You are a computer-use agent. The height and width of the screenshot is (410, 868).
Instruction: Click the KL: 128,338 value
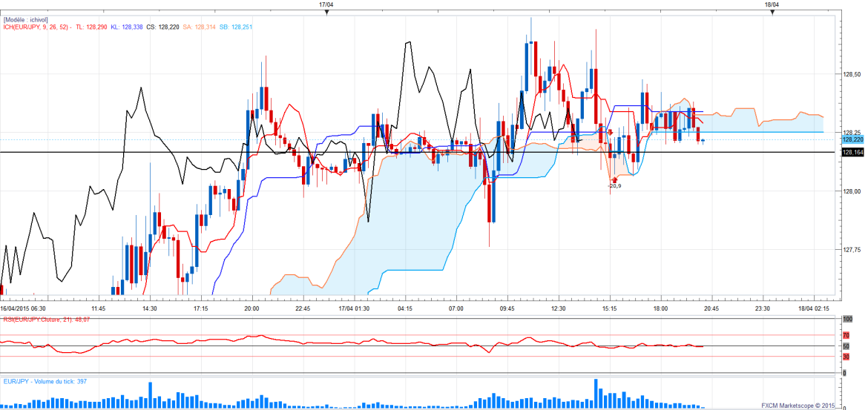click(126, 27)
